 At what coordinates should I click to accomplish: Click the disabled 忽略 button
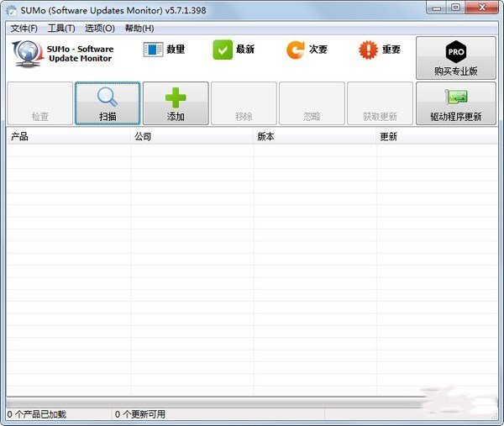tap(312, 103)
